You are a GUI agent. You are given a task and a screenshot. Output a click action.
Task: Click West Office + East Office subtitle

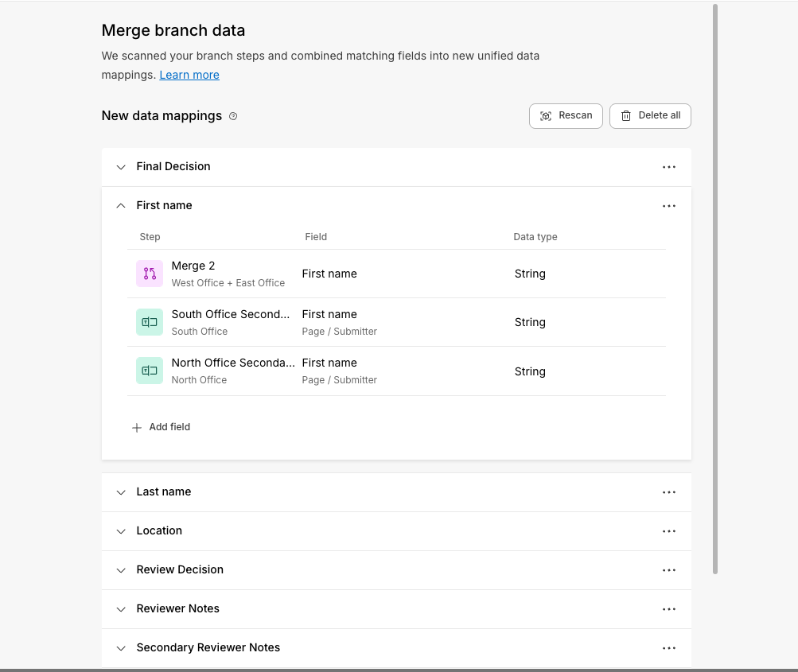[228, 283]
